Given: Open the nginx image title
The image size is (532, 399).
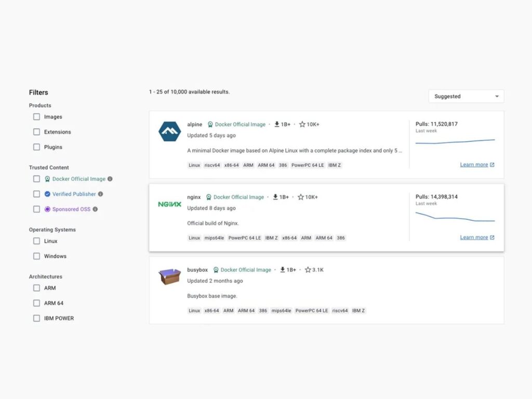Looking at the screenshot, I should coord(194,197).
